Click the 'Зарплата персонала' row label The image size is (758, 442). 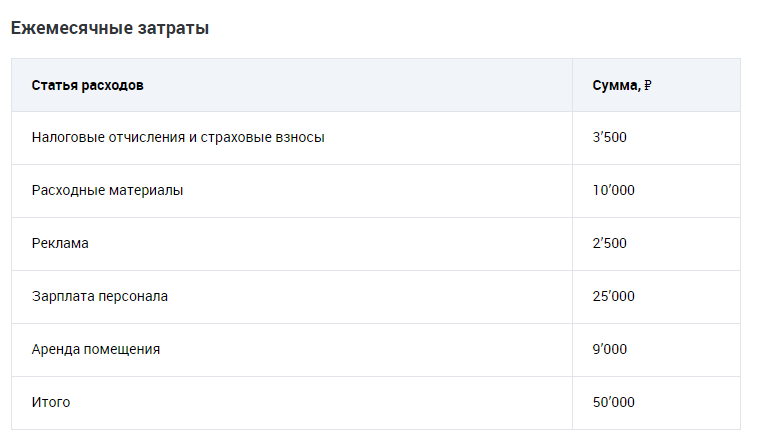coord(100,296)
